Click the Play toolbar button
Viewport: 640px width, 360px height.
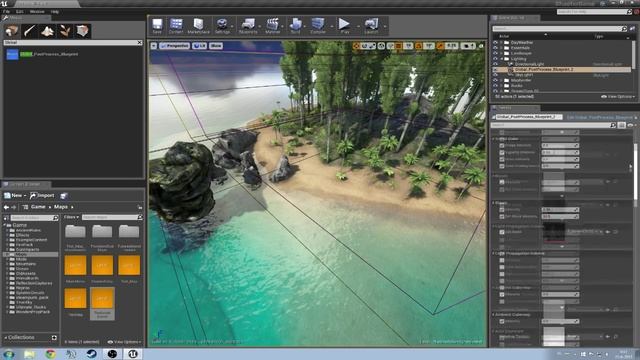coord(345,26)
